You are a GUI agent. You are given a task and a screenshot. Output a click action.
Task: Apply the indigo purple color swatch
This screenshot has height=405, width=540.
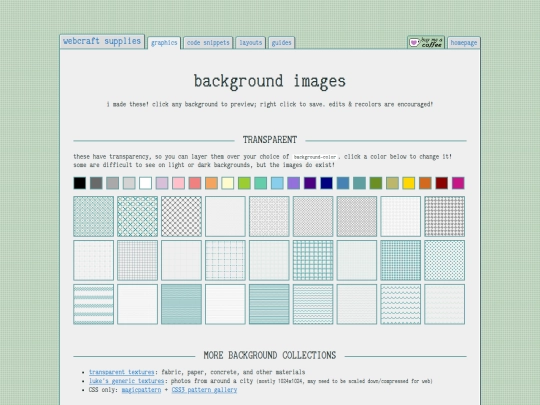point(310,183)
